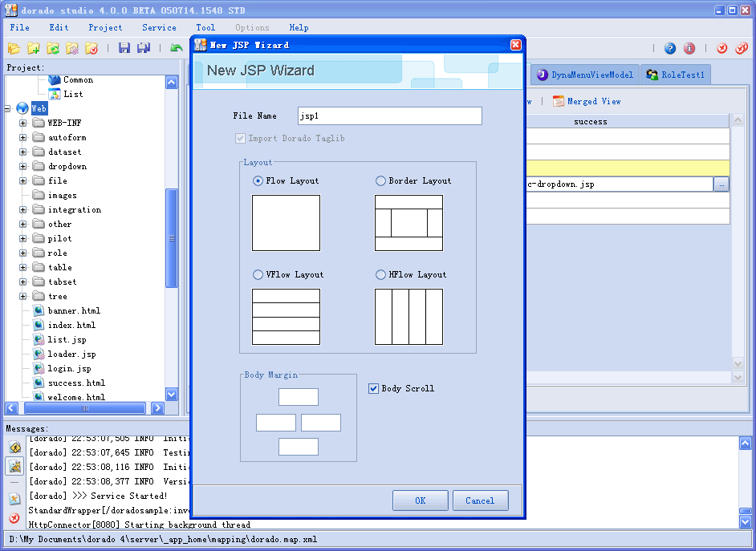
Task: Click the project tree vertical scrollbar thumb
Action: point(172,238)
